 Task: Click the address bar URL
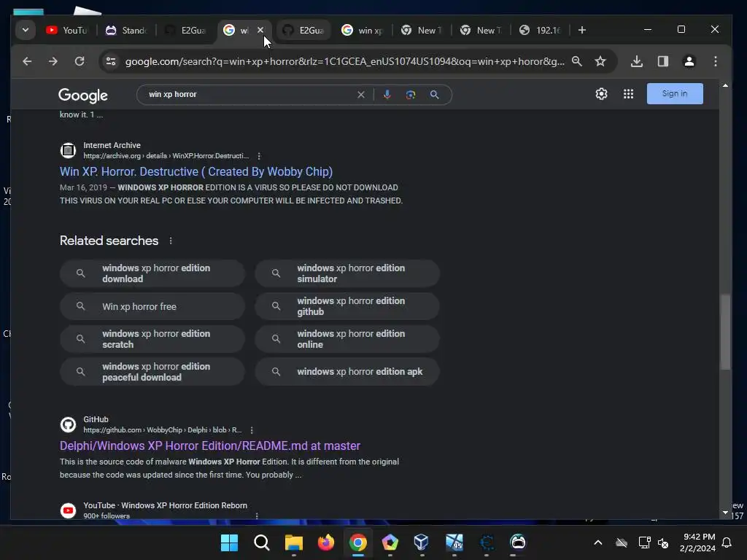(x=344, y=61)
